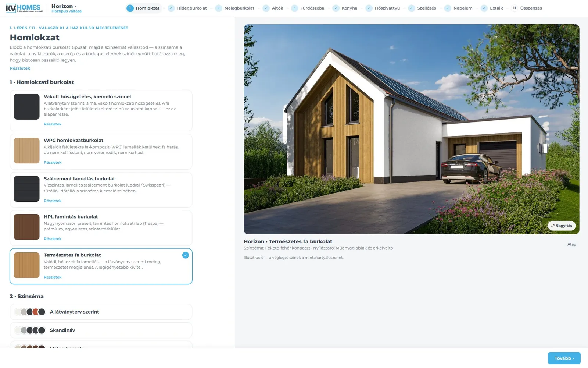The height and width of the screenshot is (368, 588).
Task: Click the step 1 number circle icon
Action: pyautogui.click(x=130, y=8)
